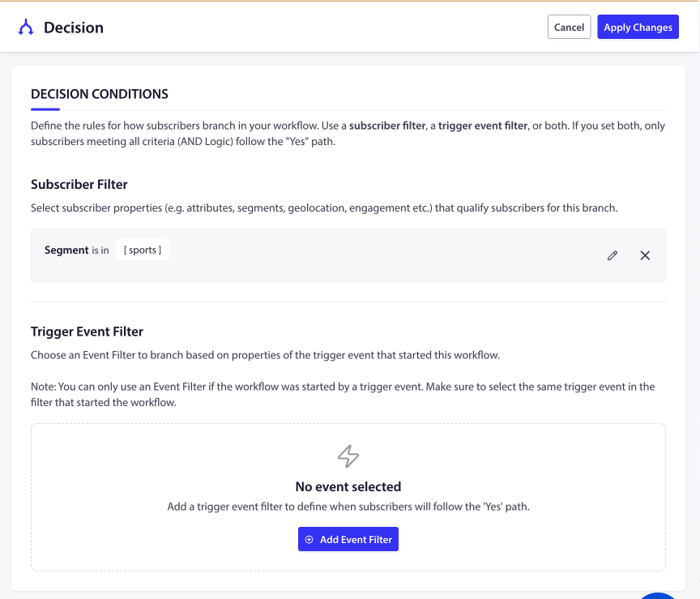This screenshot has width=700, height=599.
Task: Click the 'No event selected' message
Action: (348, 487)
